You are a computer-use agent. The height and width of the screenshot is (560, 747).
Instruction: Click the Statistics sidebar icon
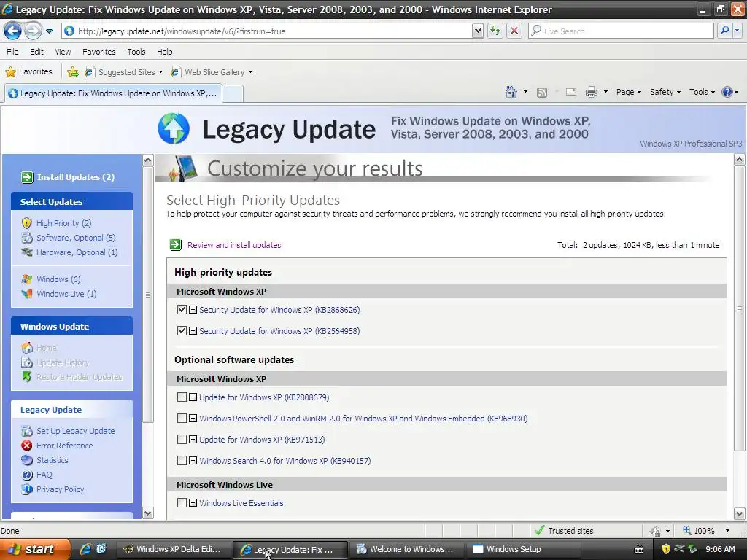[27, 460]
